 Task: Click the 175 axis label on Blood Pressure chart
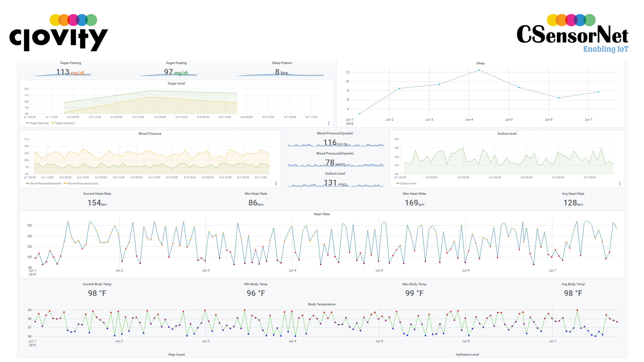tap(26, 139)
